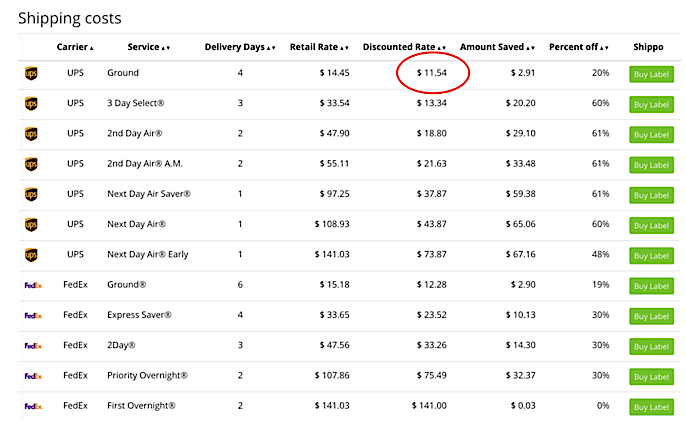
Task: Click the FedEx logo in the Ground row
Action: [x=32, y=286]
